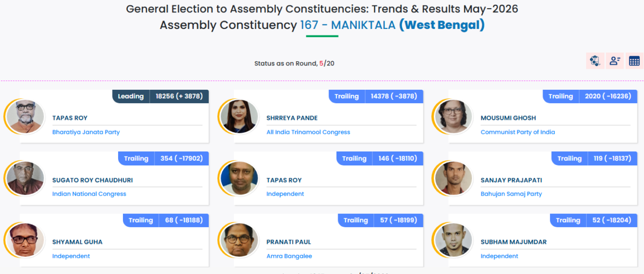Click Shrreya Pande's candidate photo
Viewport: 644px width, 274px height.
pyautogui.click(x=238, y=116)
